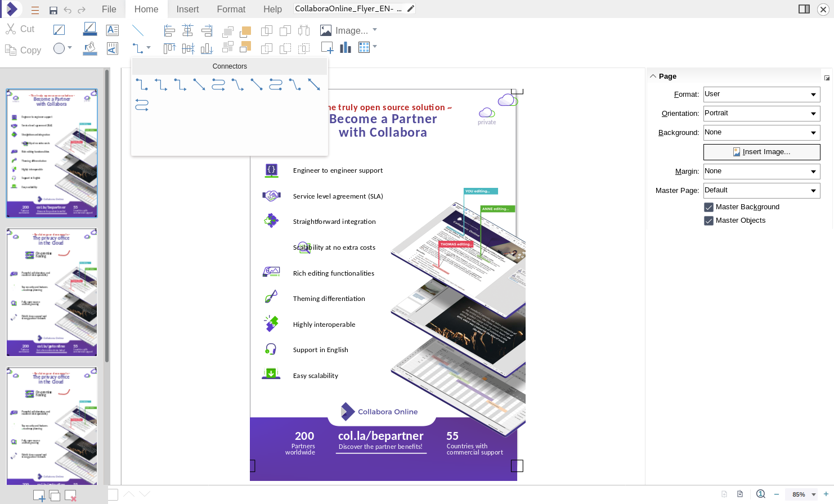
Task: Select the Ellipse shape tool
Action: pyautogui.click(x=59, y=48)
